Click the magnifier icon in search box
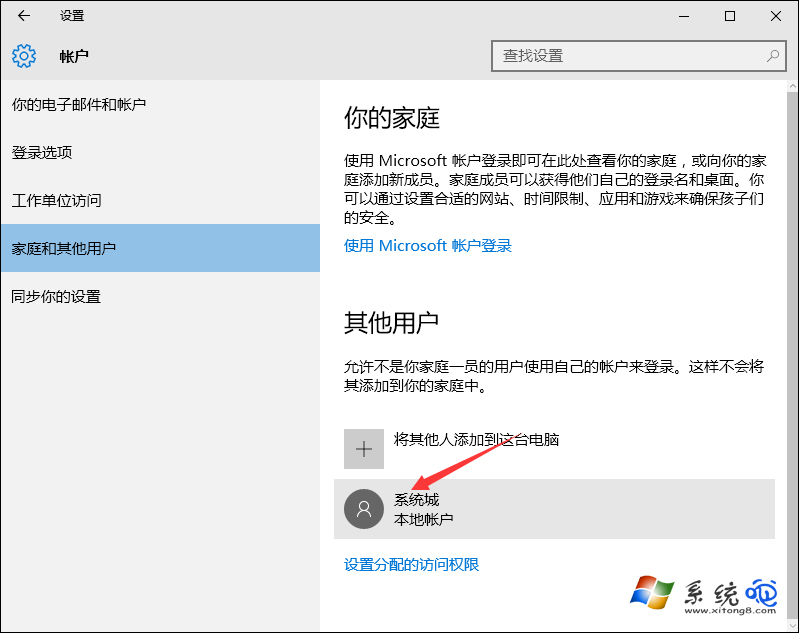 pos(772,56)
